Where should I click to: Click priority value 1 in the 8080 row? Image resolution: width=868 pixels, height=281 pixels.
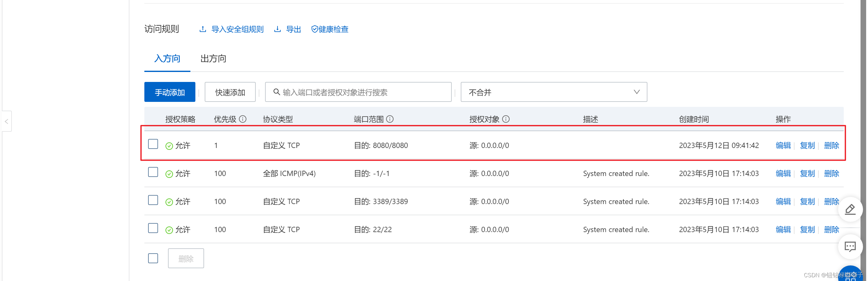(216, 145)
